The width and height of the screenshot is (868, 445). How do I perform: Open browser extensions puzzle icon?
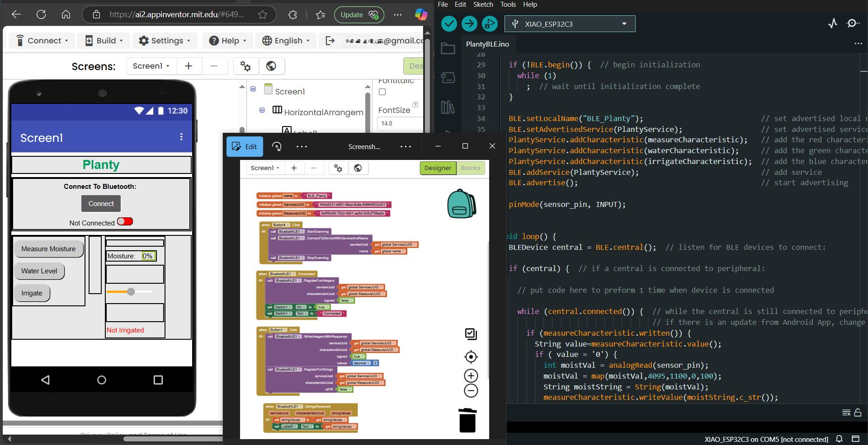[292, 14]
